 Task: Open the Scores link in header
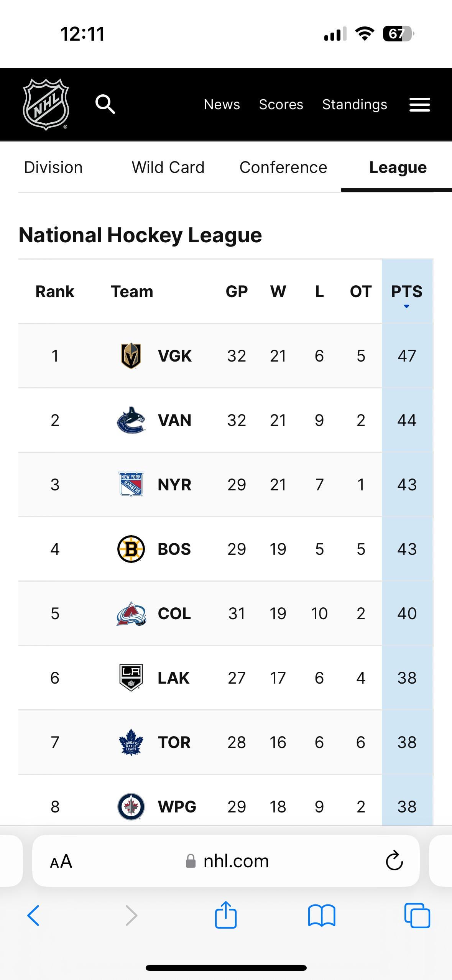[281, 104]
